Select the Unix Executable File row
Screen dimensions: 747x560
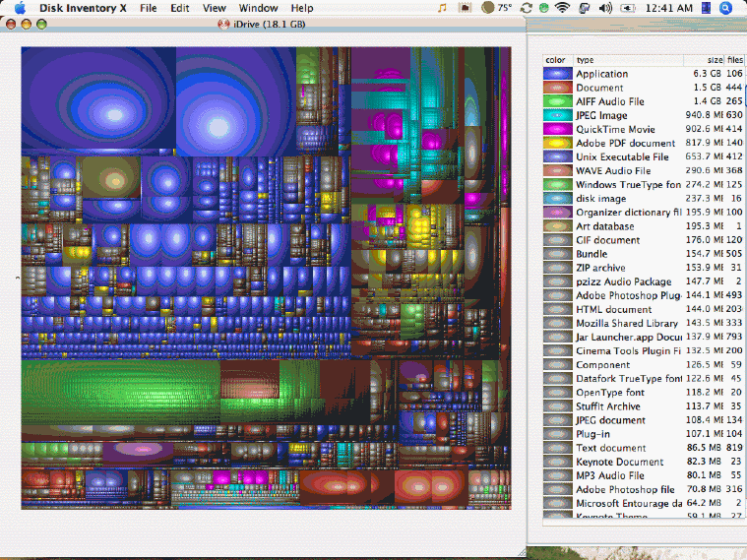[x=643, y=156]
